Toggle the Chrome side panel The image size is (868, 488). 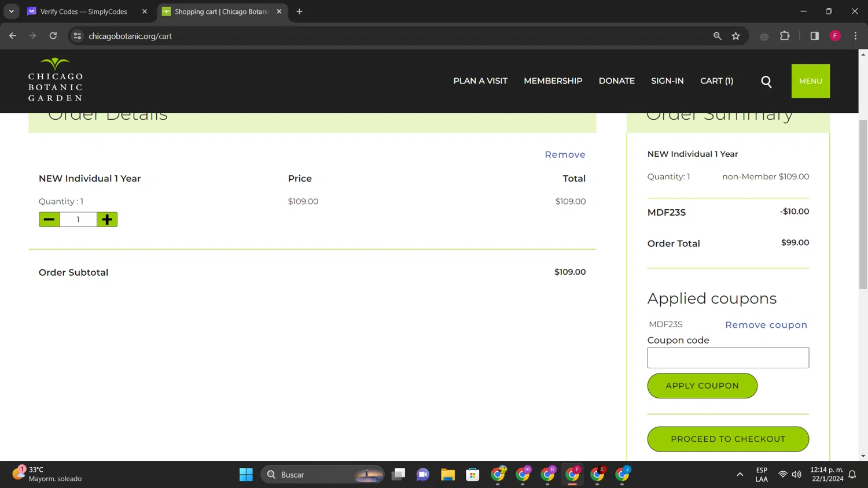pyautogui.click(x=815, y=36)
